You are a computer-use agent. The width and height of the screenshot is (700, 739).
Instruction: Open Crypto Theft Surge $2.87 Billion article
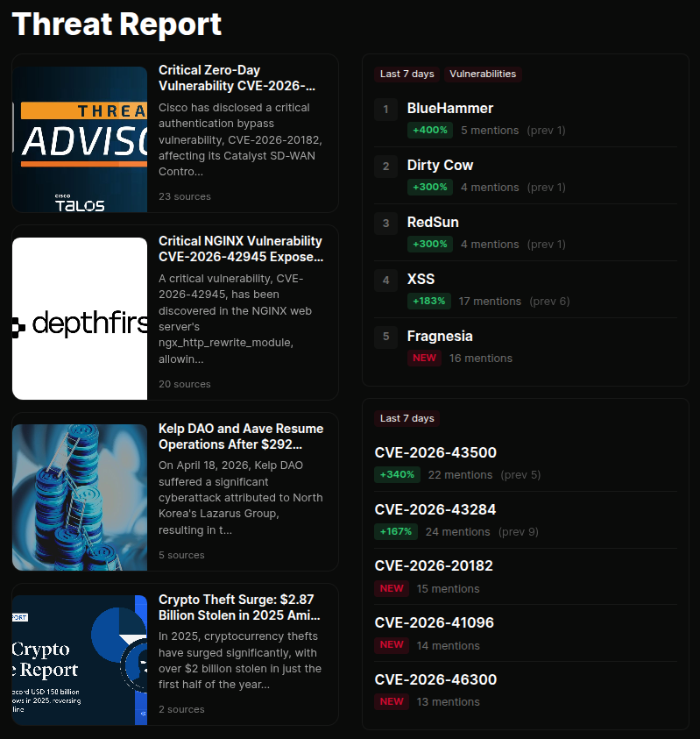(x=239, y=607)
